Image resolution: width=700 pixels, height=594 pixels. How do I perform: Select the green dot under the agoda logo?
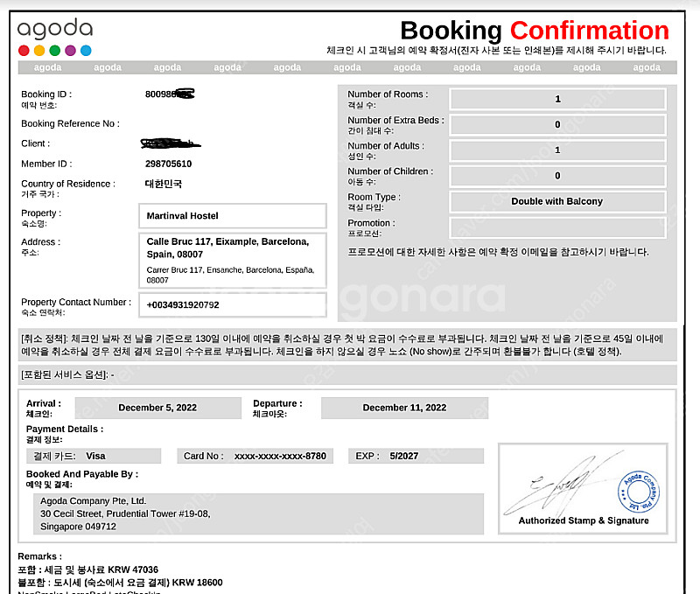click(55, 51)
